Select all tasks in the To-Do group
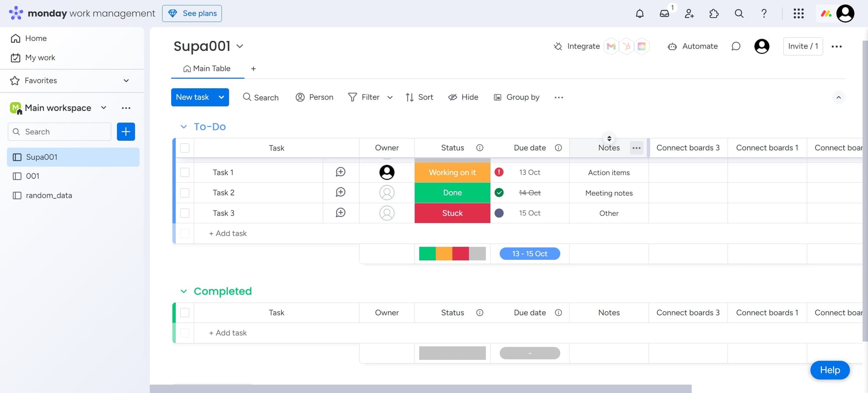868x393 pixels. coord(185,148)
